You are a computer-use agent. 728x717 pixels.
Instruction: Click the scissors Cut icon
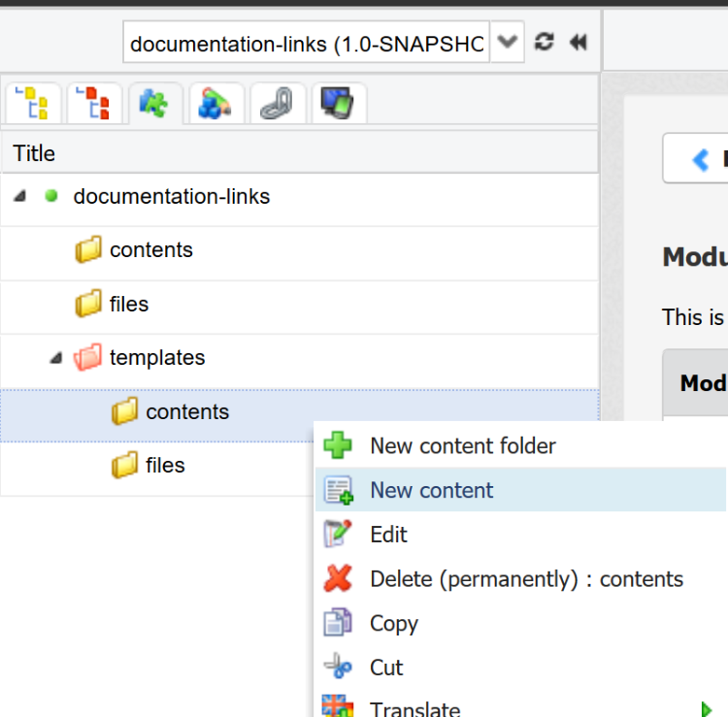click(338, 667)
